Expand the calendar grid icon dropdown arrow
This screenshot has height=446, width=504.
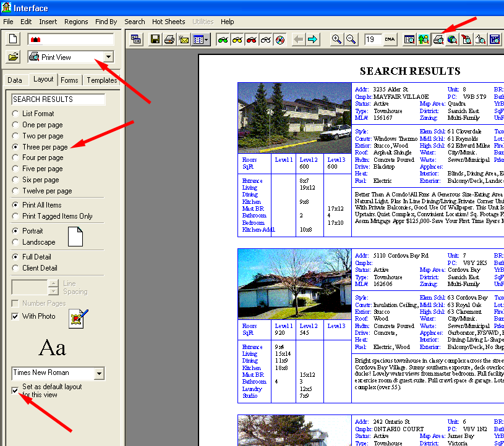pos(207,40)
